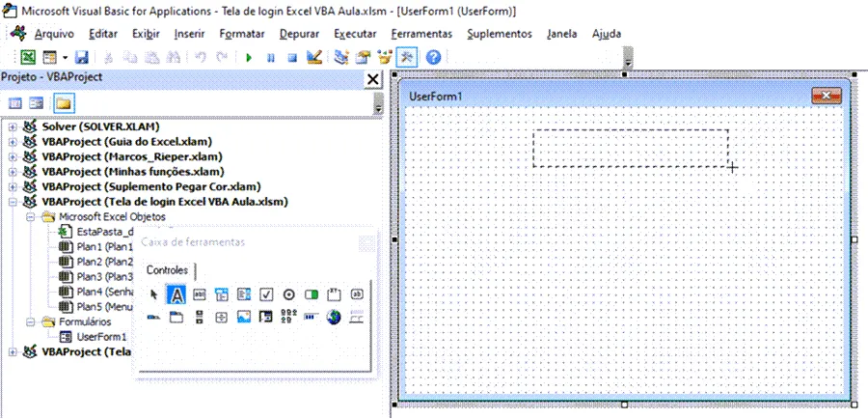The image size is (868, 419).
Task: Expand VBAProject (Suplemento Pegar Cor.xlam) node
Action: (x=12, y=186)
